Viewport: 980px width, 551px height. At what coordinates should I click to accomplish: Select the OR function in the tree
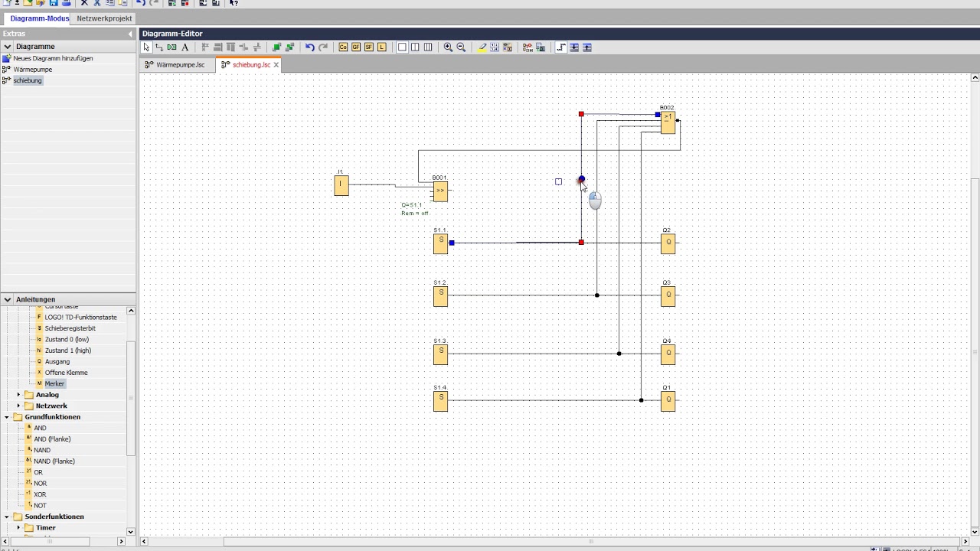tap(38, 472)
